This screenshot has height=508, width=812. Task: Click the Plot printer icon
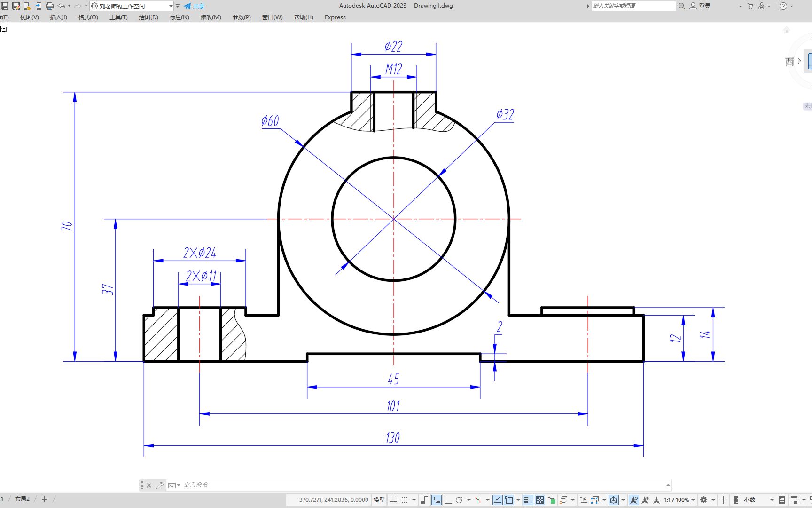[x=50, y=6]
